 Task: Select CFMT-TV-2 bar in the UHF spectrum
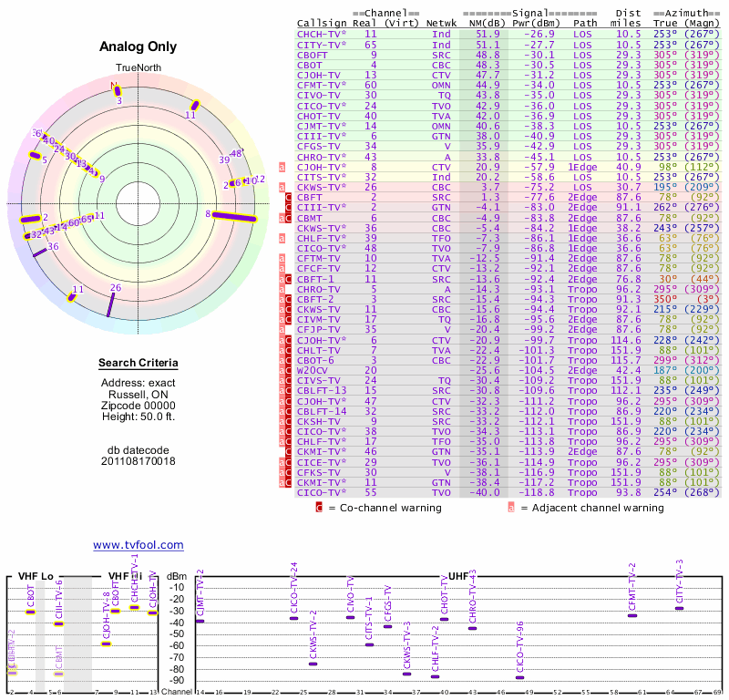tap(632, 615)
